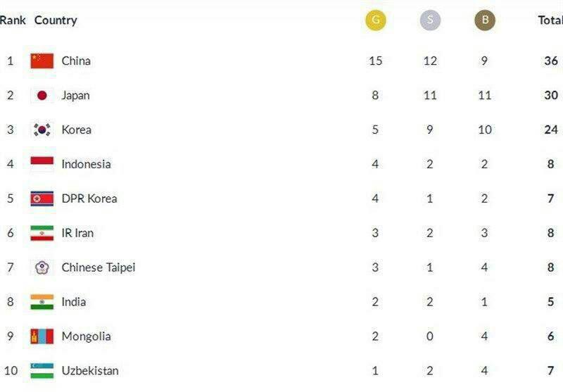Click the Rank column header
The height and width of the screenshot is (392, 563).
point(13,20)
